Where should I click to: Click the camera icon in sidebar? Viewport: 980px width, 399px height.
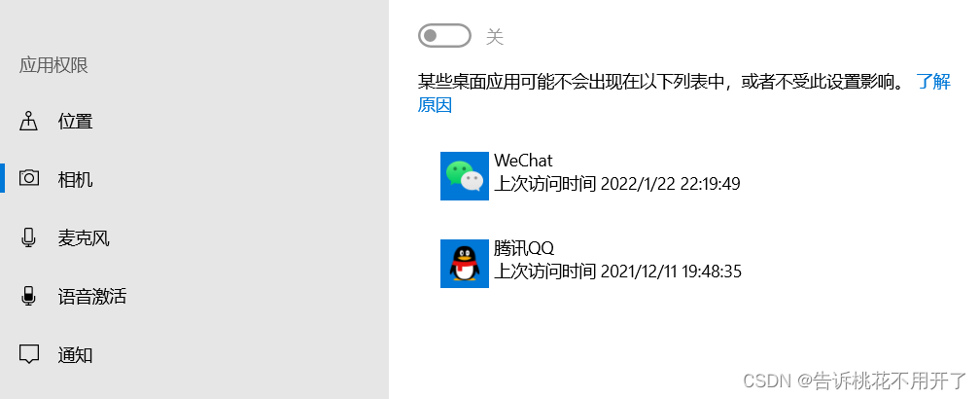[x=29, y=178]
